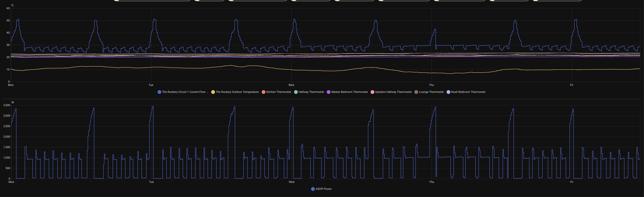
Task: Click the green Hallway Thermostat legend dot
Action: click(296, 92)
